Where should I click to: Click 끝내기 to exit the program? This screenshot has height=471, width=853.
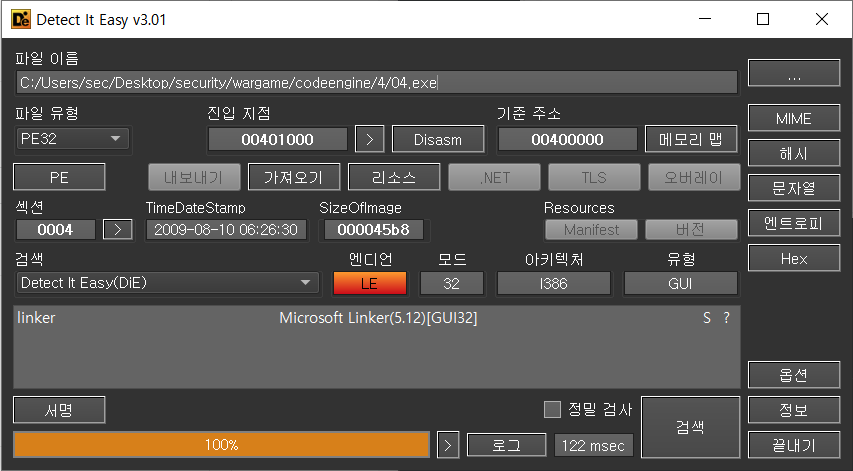click(x=794, y=445)
